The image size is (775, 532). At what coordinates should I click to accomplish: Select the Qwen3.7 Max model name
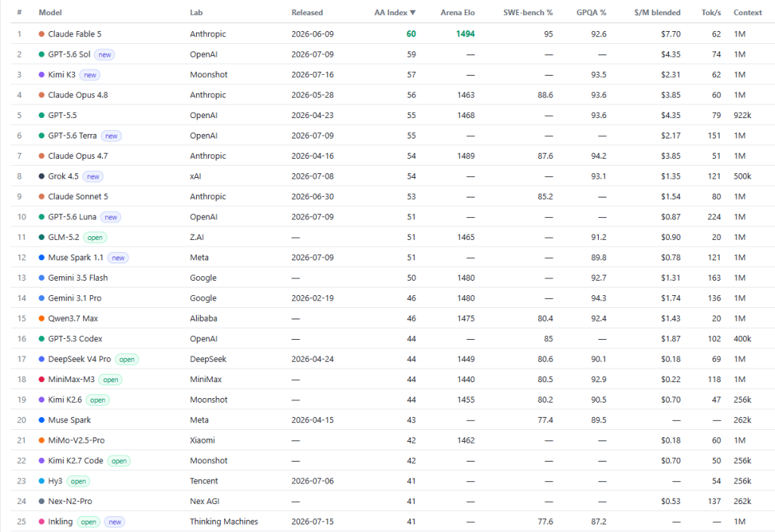coord(73,319)
